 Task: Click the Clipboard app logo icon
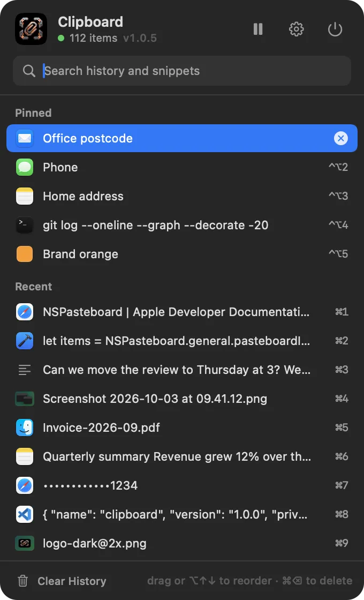(x=31, y=29)
